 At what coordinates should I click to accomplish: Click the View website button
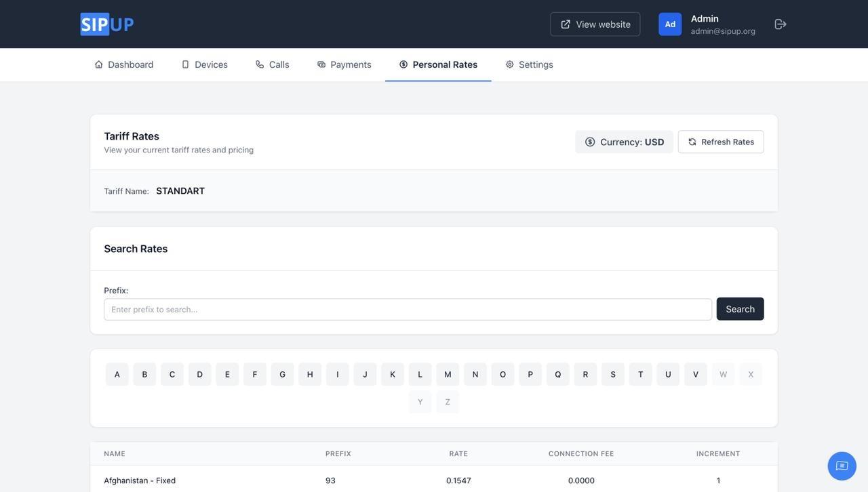pos(595,24)
